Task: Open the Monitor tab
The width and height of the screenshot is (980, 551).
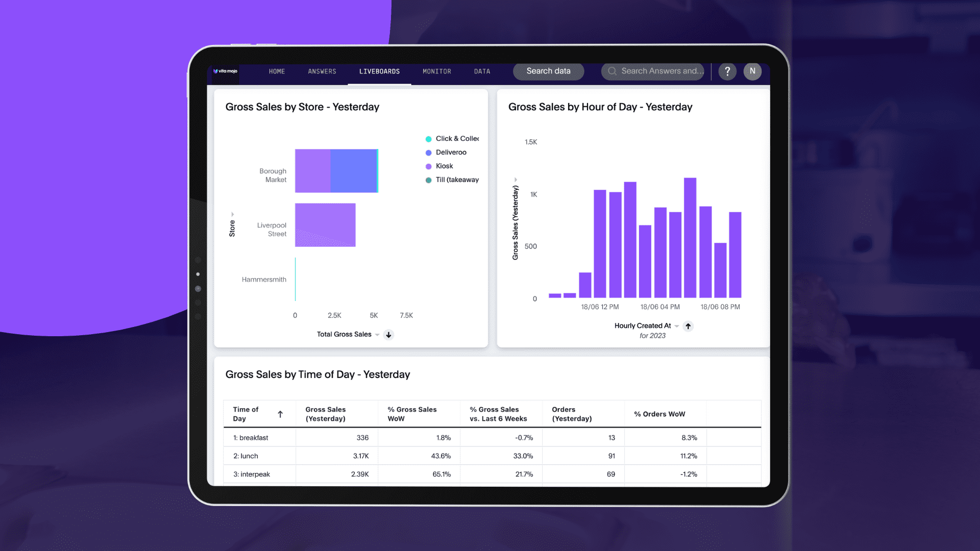Action: pyautogui.click(x=437, y=71)
